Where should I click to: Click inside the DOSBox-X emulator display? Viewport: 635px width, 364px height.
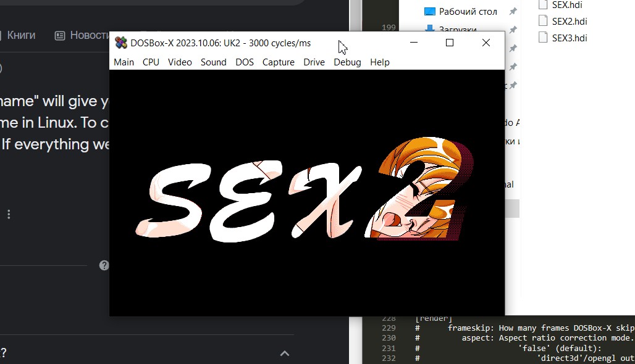coord(307,192)
